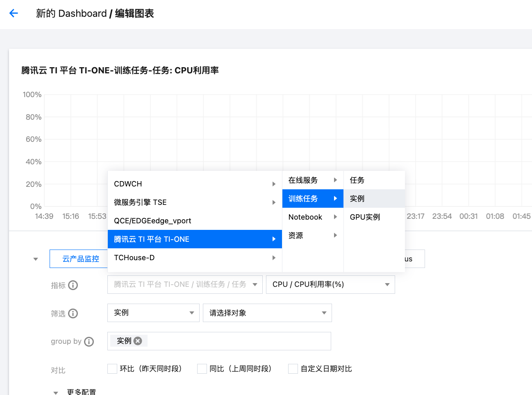Open the CPU / CPU利用率(%) metric dropdown
532x395 pixels.
tap(330, 284)
